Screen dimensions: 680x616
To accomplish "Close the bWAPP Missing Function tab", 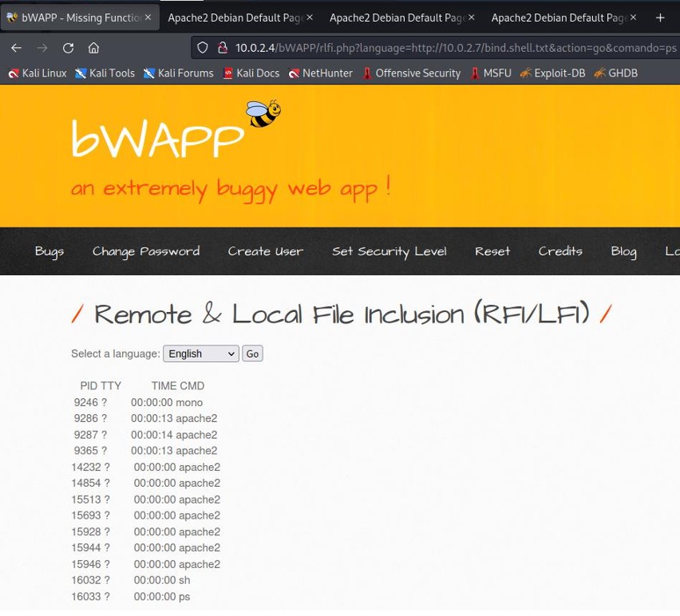I will coord(148,18).
